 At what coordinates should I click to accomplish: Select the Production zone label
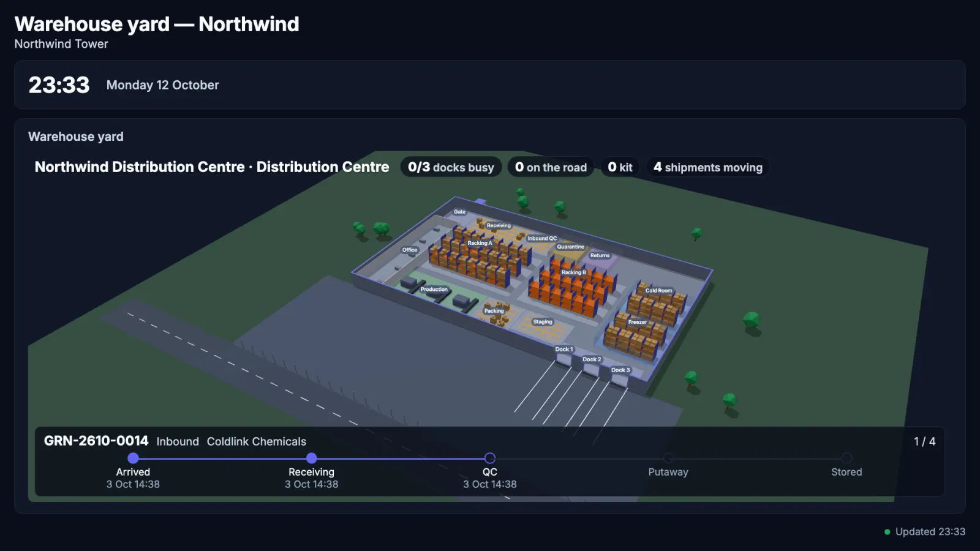point(434,289)
